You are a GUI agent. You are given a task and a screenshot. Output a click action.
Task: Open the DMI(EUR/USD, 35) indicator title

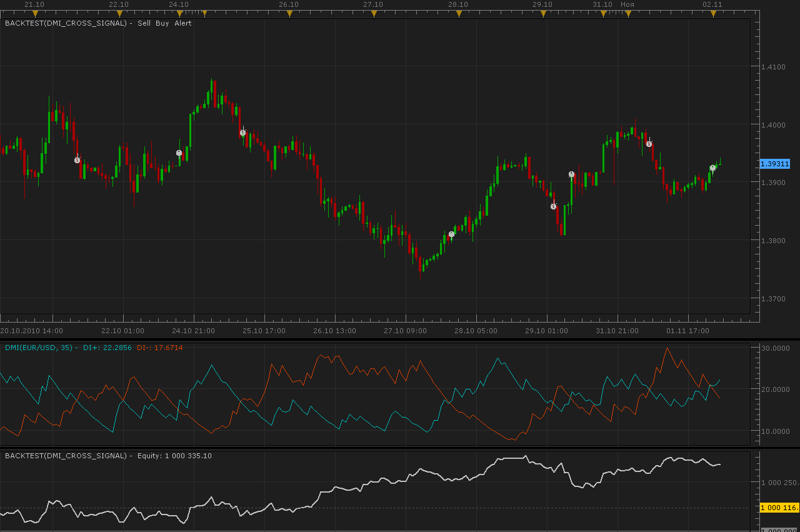[x=39, y=348]
